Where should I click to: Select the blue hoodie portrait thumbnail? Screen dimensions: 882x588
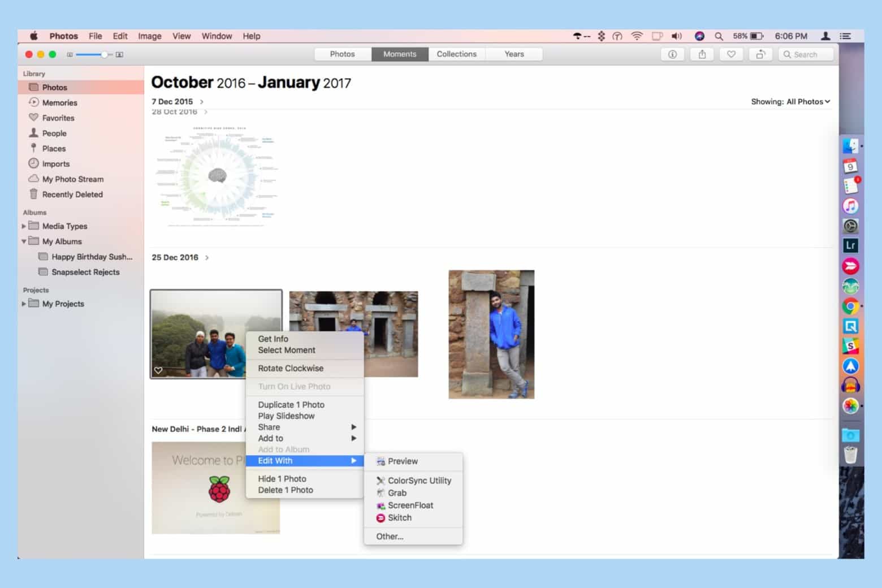coord(491,335)
